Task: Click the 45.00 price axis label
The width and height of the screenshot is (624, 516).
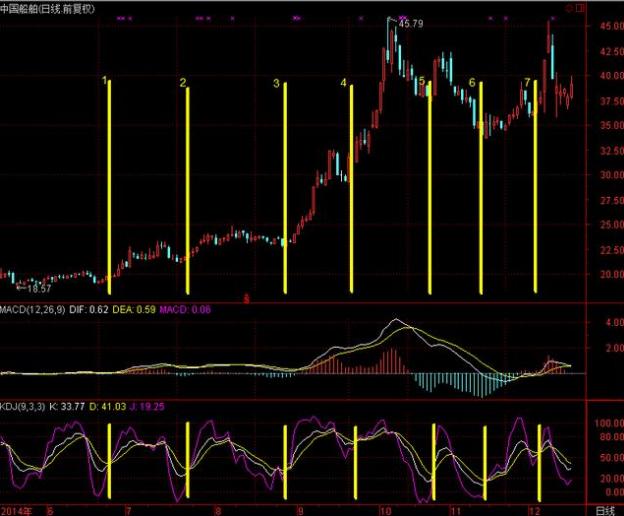Action: tap(612, 26)
